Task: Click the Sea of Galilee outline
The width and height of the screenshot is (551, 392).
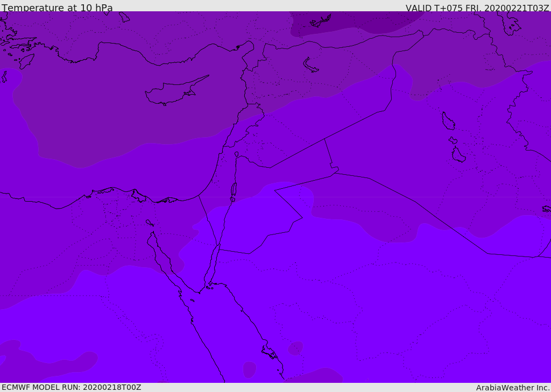Action: click(237, 154)
